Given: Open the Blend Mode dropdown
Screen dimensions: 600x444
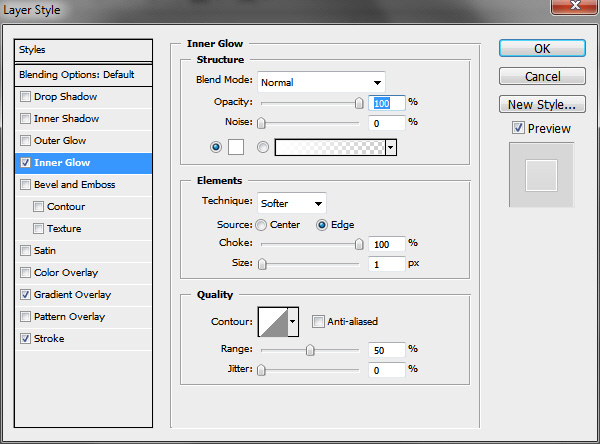Looking at the screenshot, I should (x=321, y=82).
